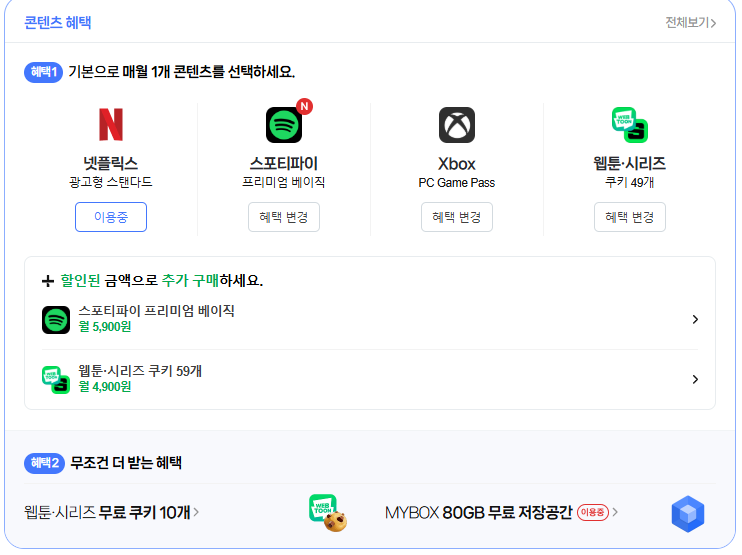Click the Xbox logo icon
The image size is (742, 555).
pos(457,125)
